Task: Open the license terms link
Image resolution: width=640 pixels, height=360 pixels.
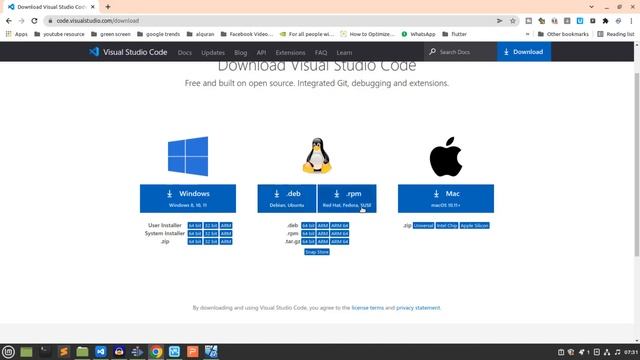Action: pos(367,308)
